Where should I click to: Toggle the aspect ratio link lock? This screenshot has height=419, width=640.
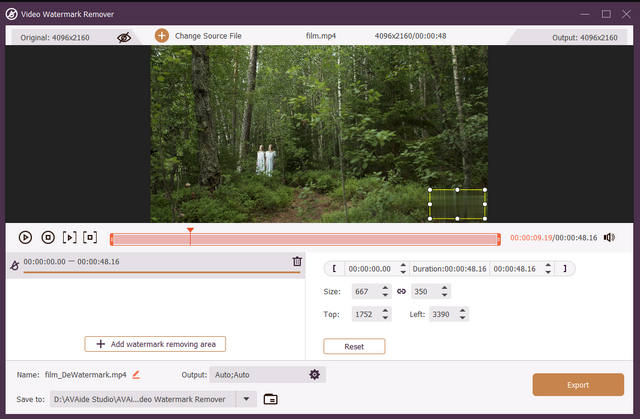point(401,291)
